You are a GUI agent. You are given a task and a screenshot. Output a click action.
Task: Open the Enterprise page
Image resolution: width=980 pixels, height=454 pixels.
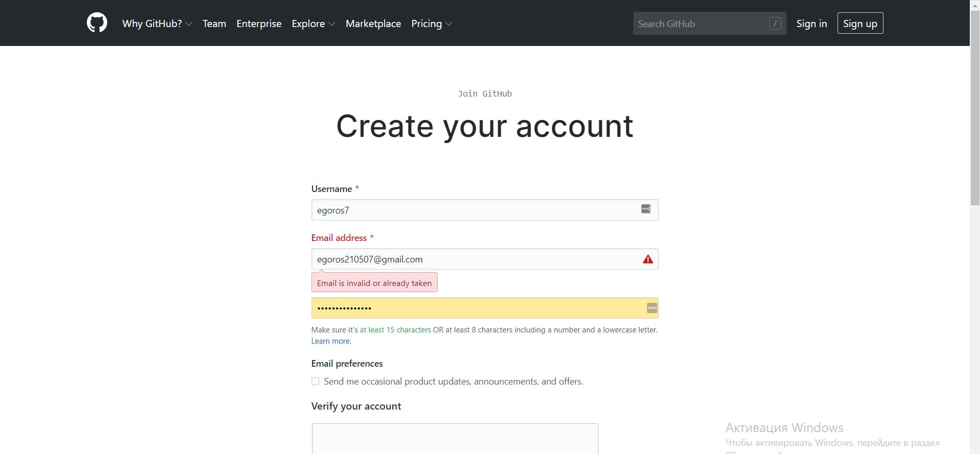click(x=259, y=23)
